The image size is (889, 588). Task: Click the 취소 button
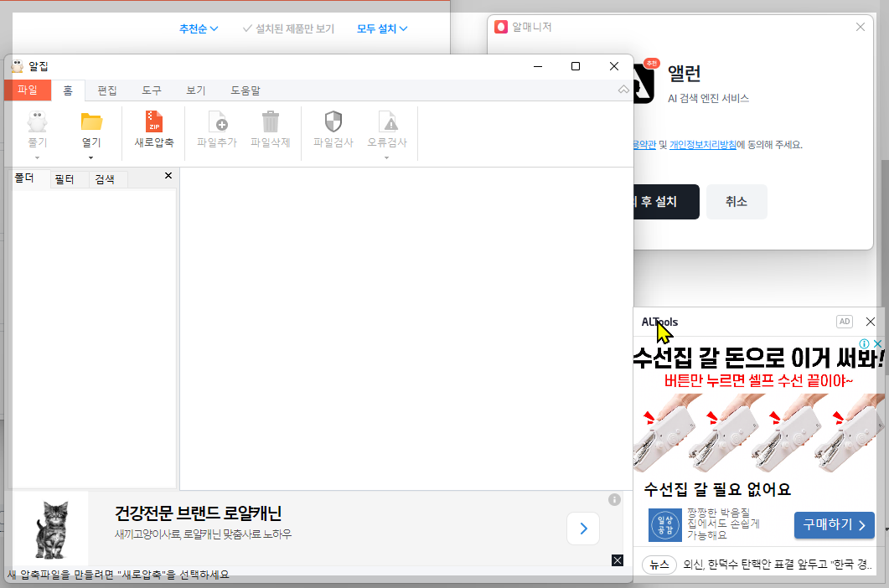(737, 201)
